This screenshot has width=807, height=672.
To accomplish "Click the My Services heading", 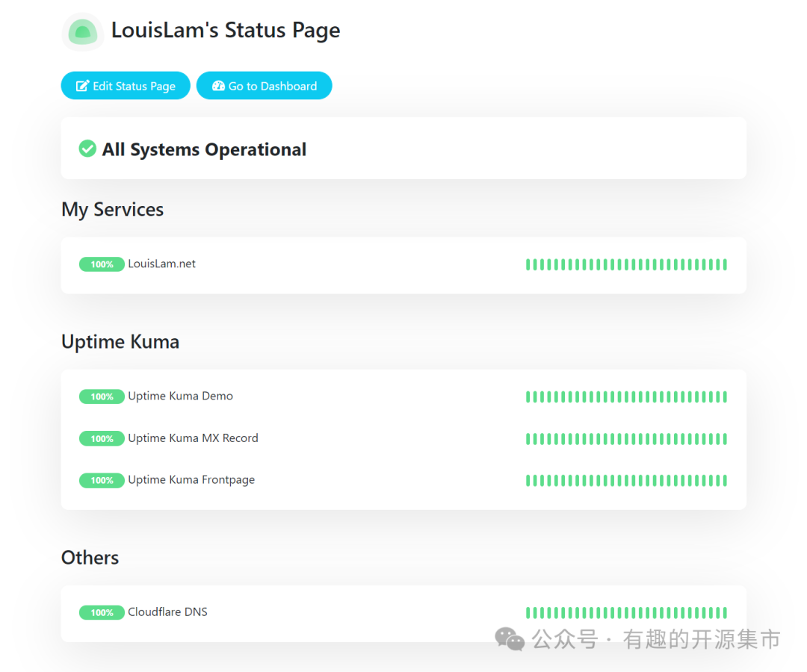I will tap(112, 210).
